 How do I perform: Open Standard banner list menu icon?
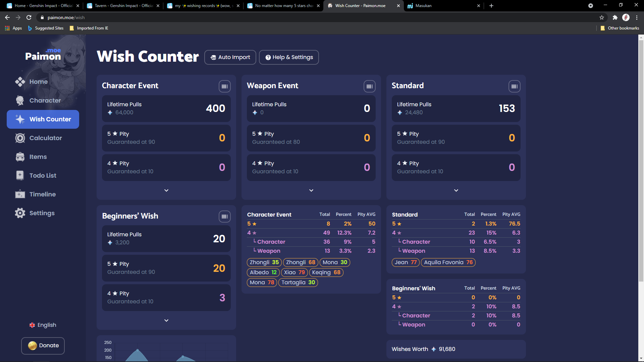515,86
